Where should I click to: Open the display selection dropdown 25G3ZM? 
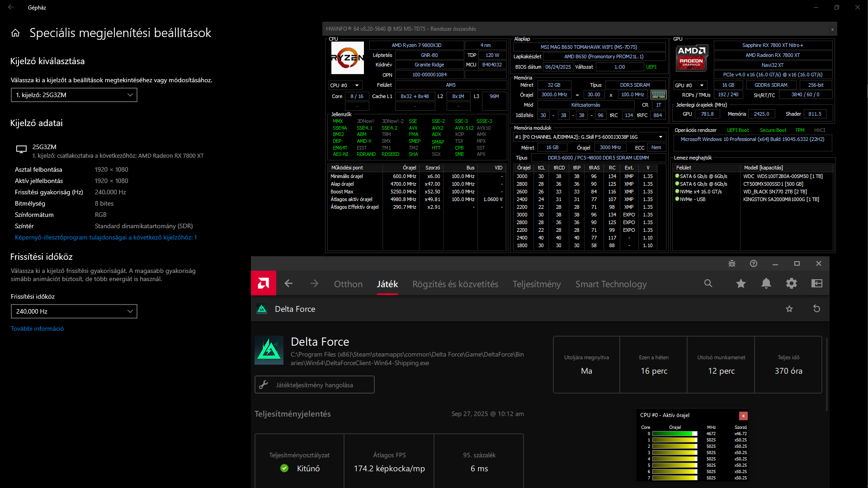[x=74, y=95]
